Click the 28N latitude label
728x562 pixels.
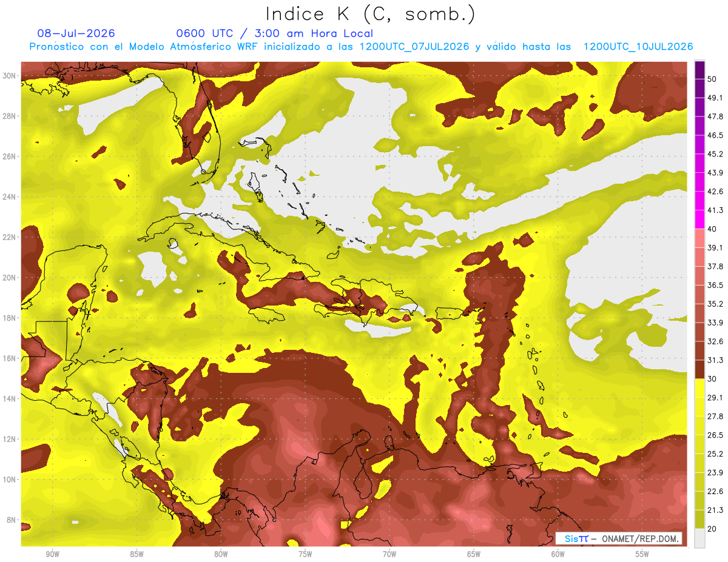point(10,116)
